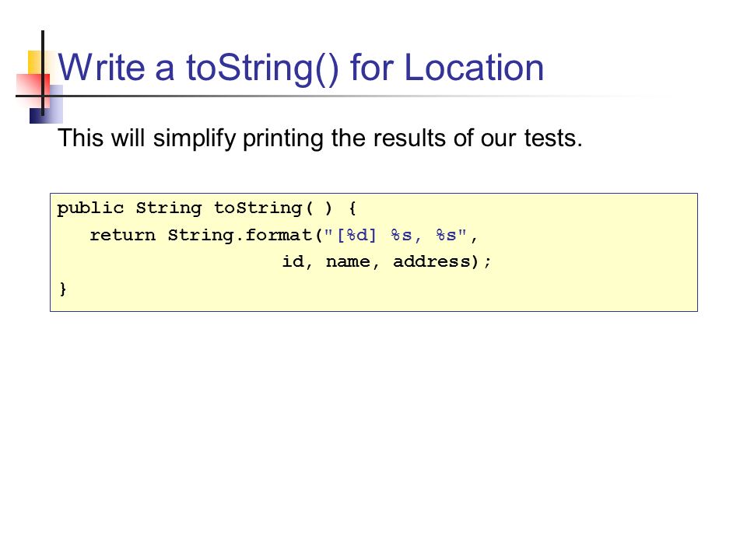
Task: Click the red square in slide logo
Action: pos(33,89)
